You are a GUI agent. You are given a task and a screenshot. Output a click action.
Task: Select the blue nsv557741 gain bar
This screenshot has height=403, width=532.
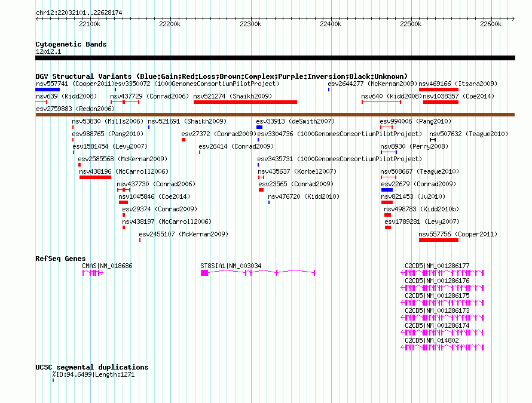click(47, 90)
